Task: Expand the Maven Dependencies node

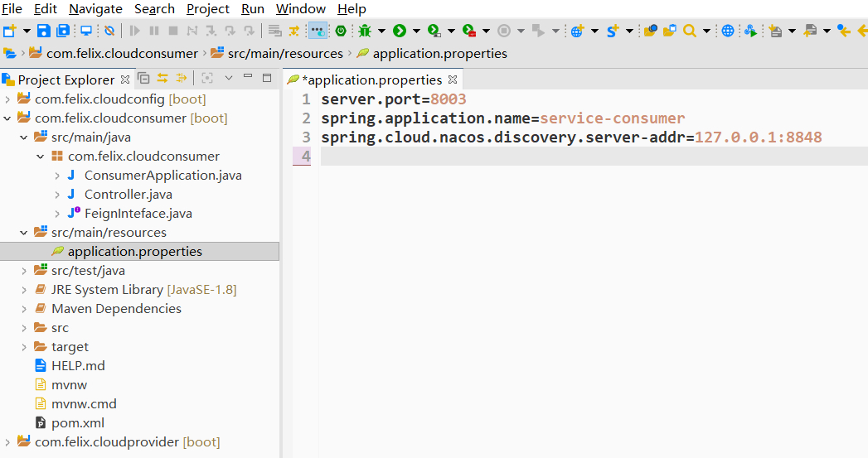Action: point(24,309)
